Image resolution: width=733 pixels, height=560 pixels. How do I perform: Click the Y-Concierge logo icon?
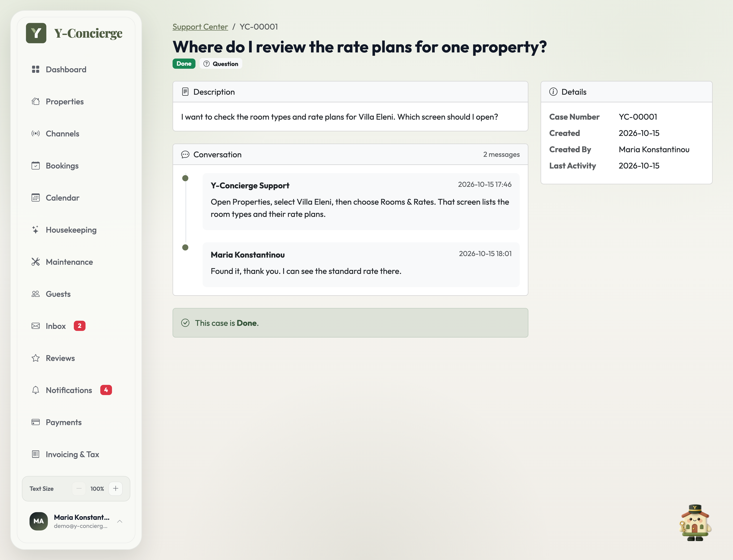coord(36,33)
